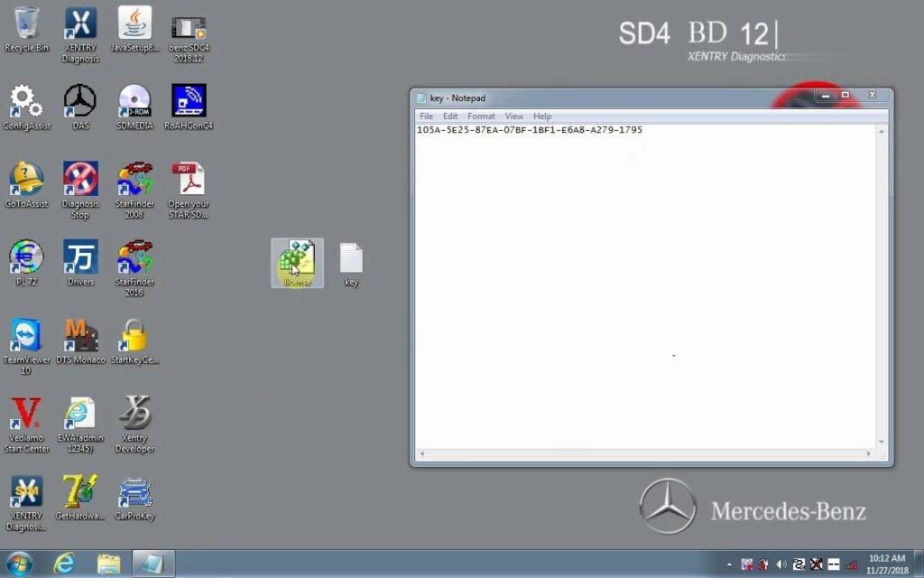Open the Help menu in Notepad
This screenshot has width=924, height=578.
(x=542, y=117)
